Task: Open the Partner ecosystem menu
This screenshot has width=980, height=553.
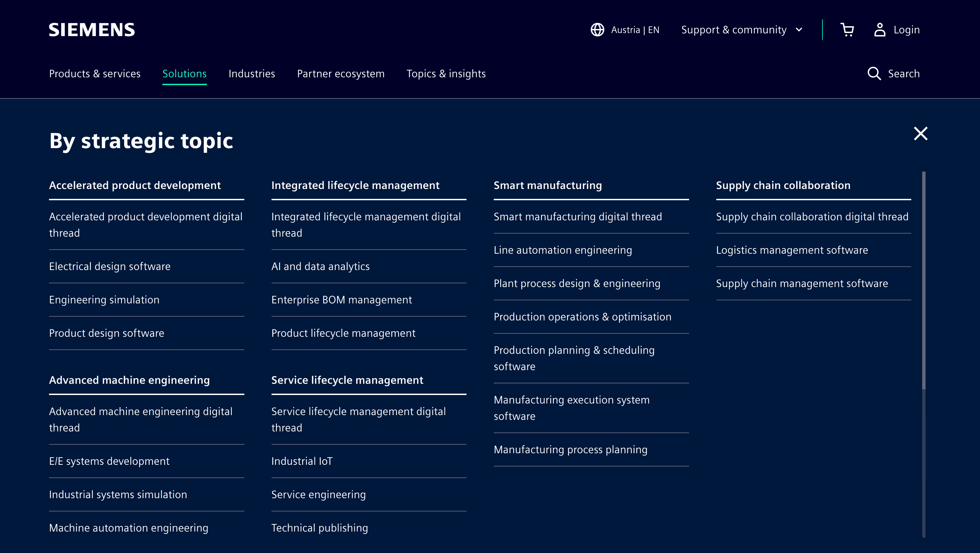Action: (341, 74)
